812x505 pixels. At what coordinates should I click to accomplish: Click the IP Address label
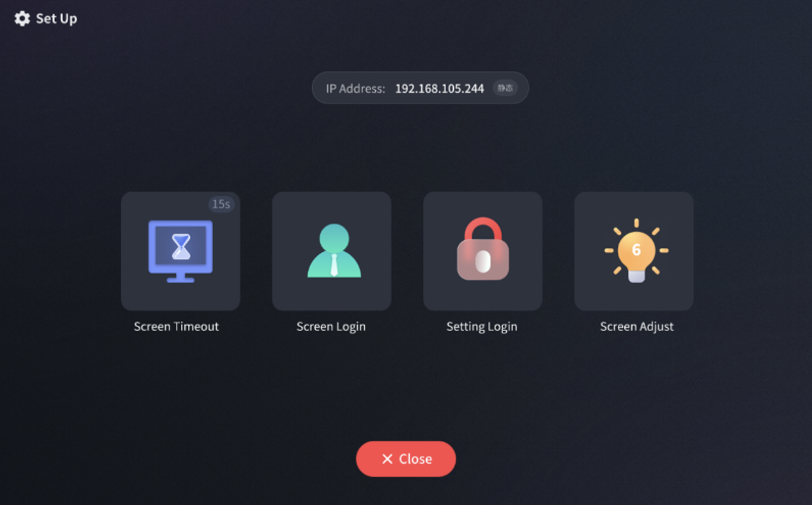tap(355, 88)
